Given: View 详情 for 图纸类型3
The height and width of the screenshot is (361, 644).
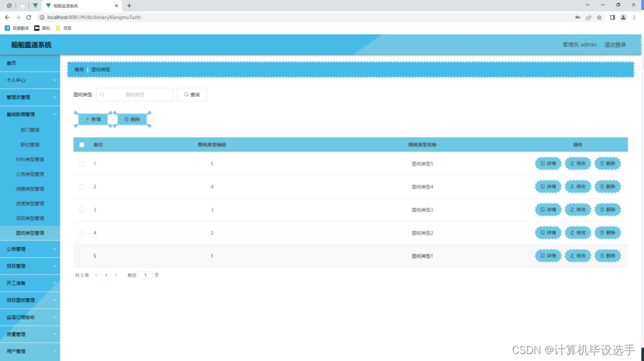Looking at the screenshot, I should click(x=548, y=210).
